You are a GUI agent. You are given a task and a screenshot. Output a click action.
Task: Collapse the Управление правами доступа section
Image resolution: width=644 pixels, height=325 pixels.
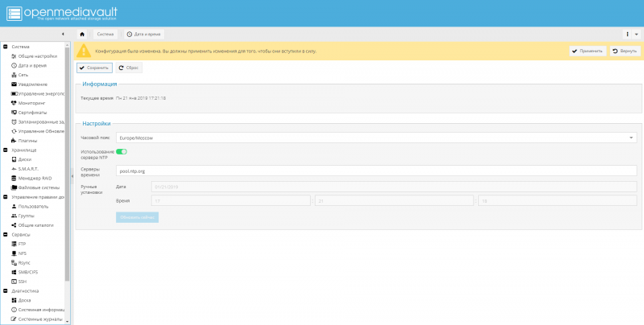point(6,197)
